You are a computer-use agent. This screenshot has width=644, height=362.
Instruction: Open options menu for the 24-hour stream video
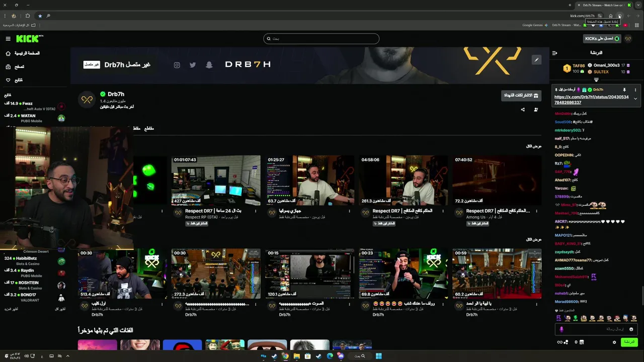point(256,211)
